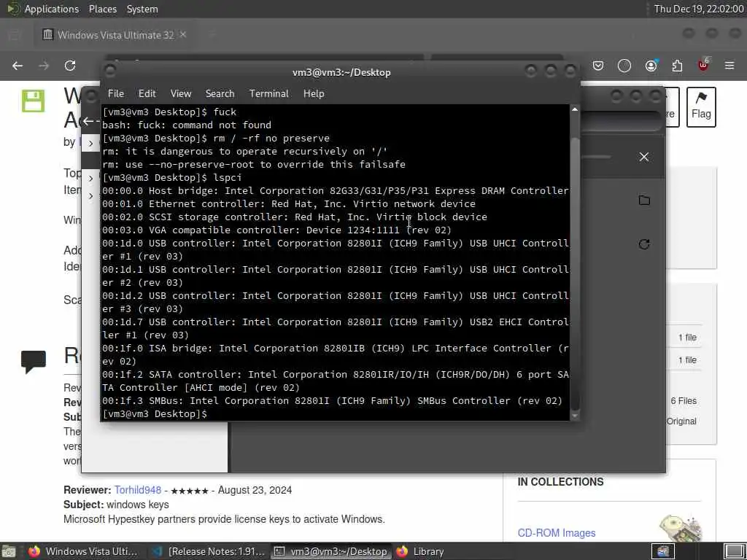The image size is (747, 560).
Task: Click the black speech bubble reviews icon
Action: [x=34, y=362]
